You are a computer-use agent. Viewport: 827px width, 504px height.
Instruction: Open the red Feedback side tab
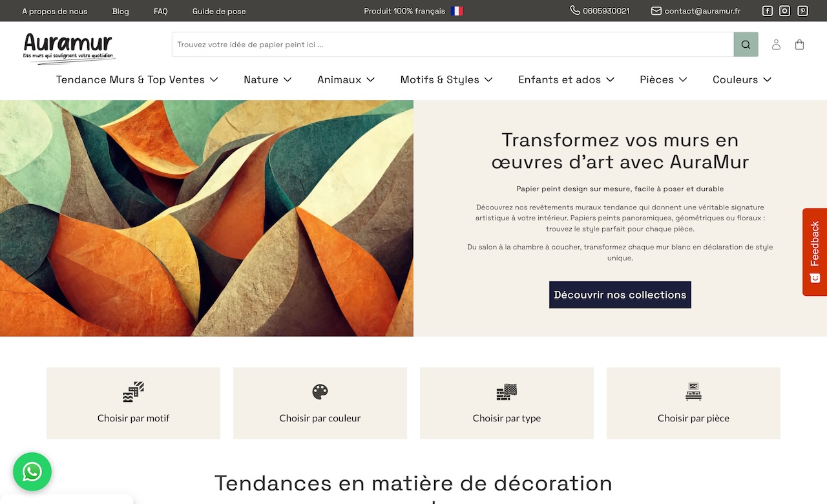coord(815,252)
